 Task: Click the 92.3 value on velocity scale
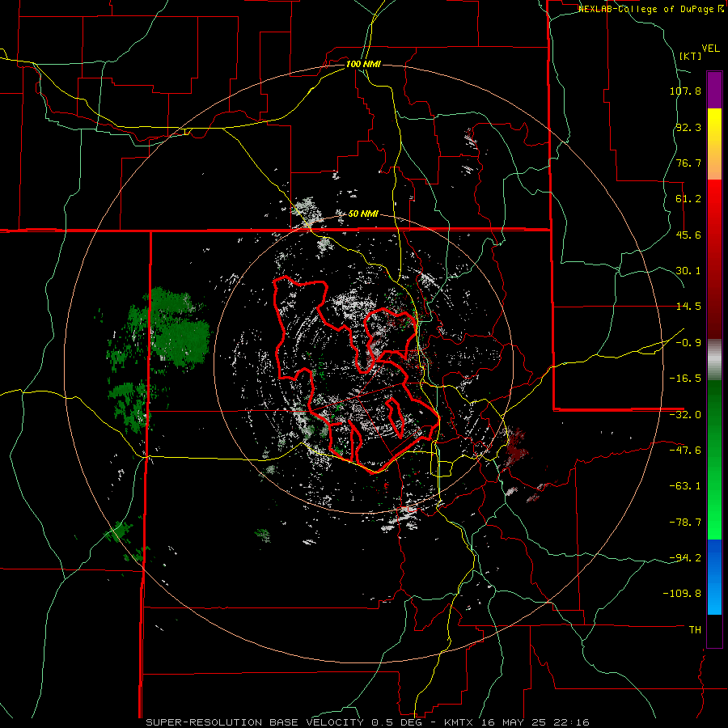point(688,127)
